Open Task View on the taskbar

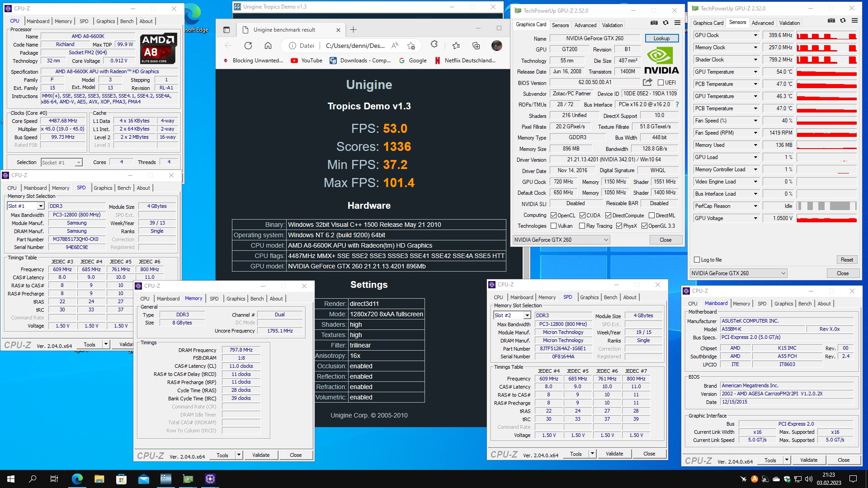tap(54, 479)
